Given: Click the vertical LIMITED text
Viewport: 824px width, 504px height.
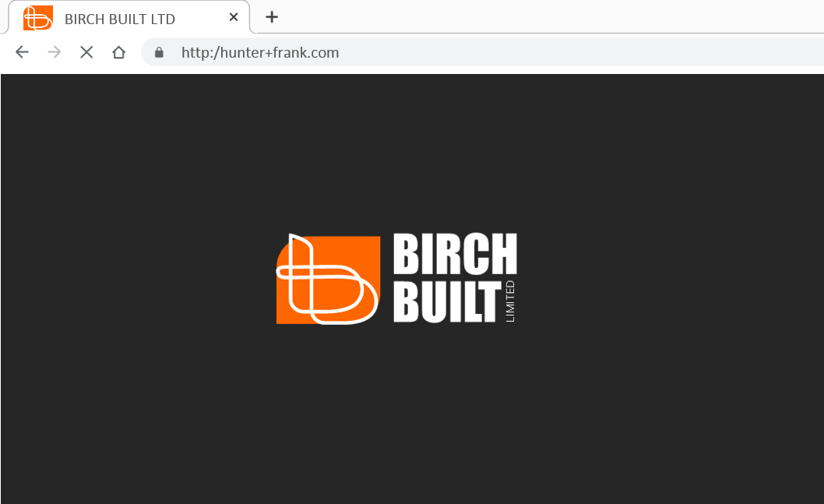Looking at the screenshot, I should pyautogui.click(x=510, y=301).
